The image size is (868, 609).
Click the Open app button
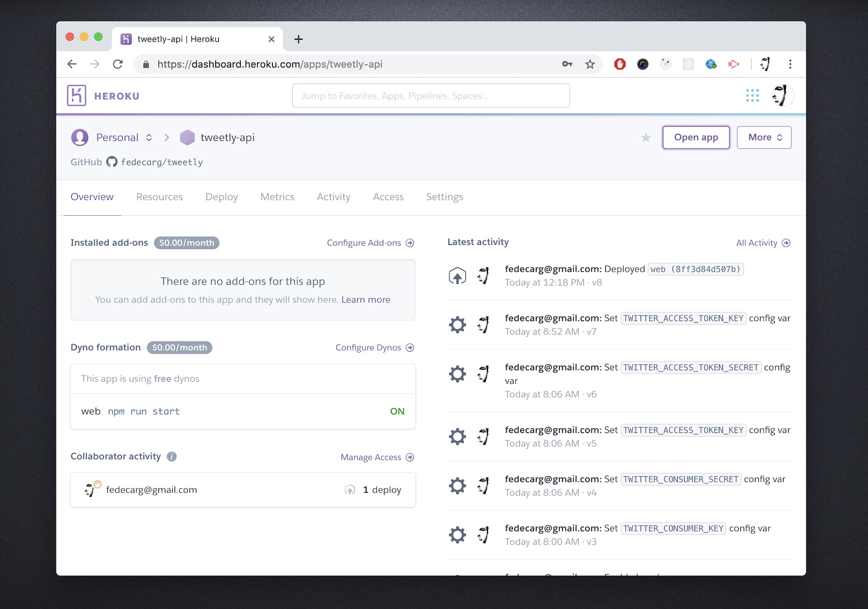coord(696,137)
